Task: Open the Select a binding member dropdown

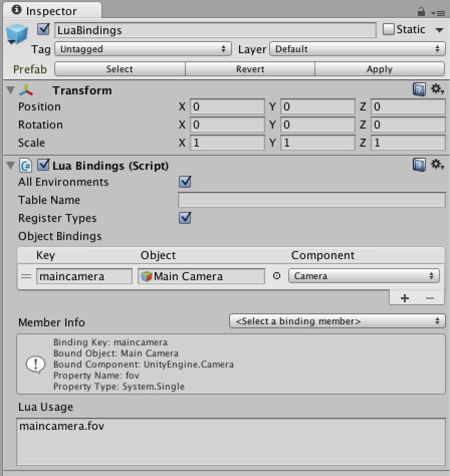Action: 336,321
